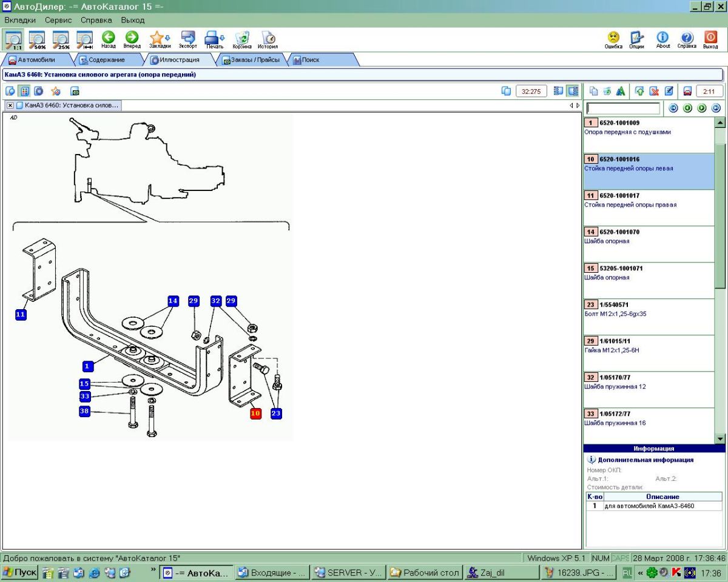Click the green letter A font icon
The image size is (728, 582).
tap(620, 91)
